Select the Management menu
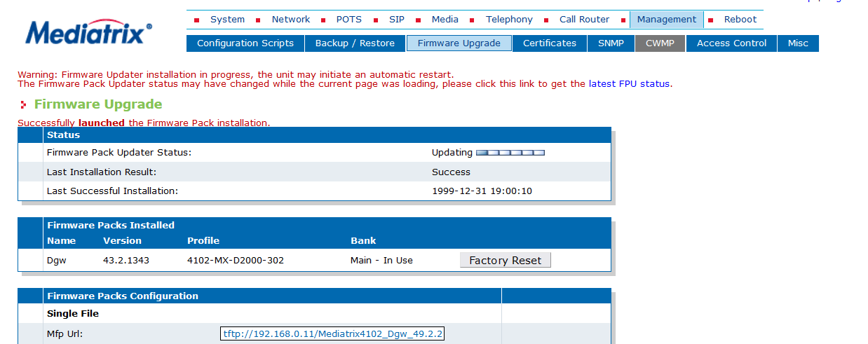This screenshot has width=868, height=344. point(666,20)
